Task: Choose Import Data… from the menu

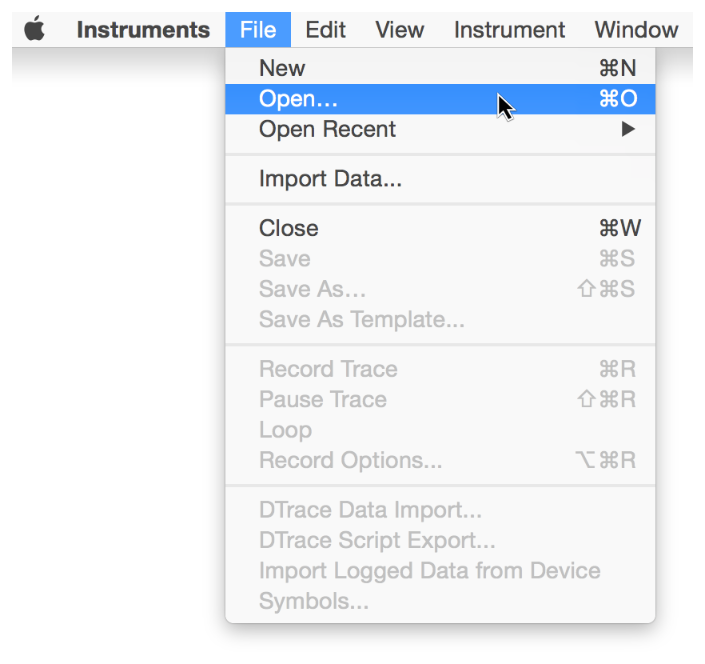Action: pyautogui.click(x=330, y=180)
